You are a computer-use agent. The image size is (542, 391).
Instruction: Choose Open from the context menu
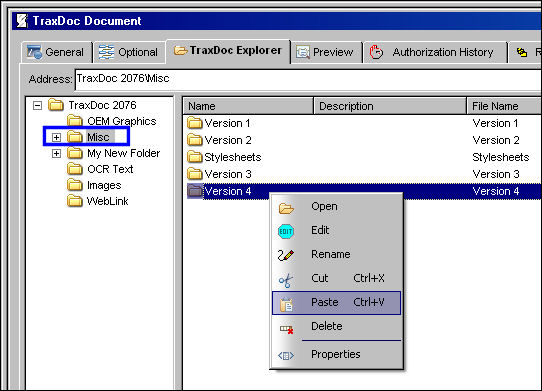point(336,207)
